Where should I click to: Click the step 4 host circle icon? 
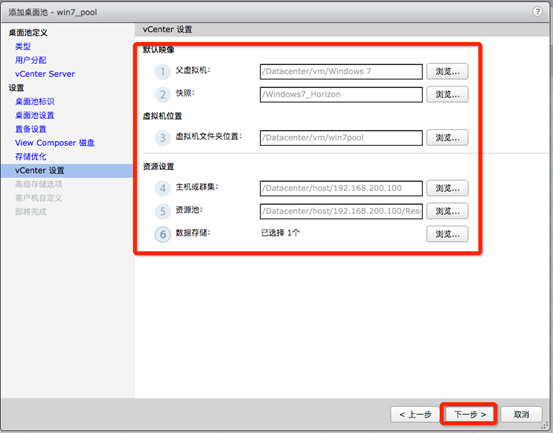click(163, 188)
